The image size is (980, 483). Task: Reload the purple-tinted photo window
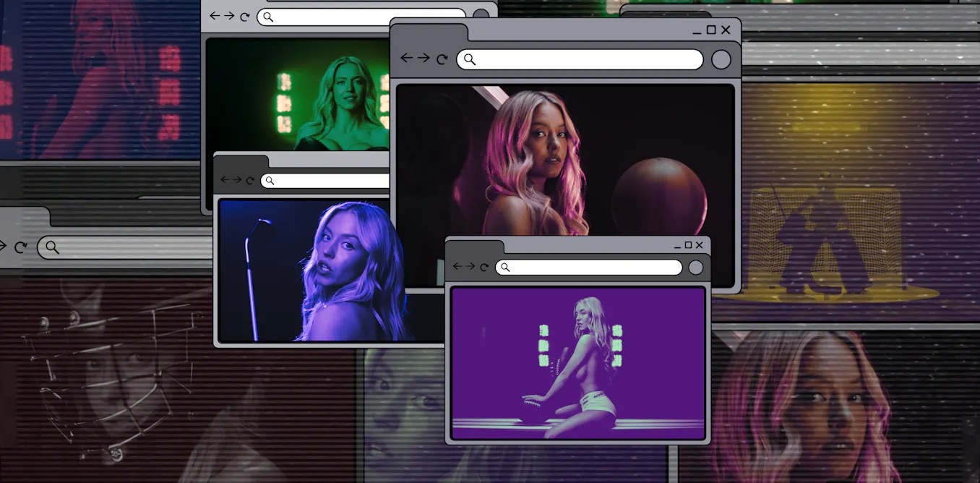(x=483, y=268)
